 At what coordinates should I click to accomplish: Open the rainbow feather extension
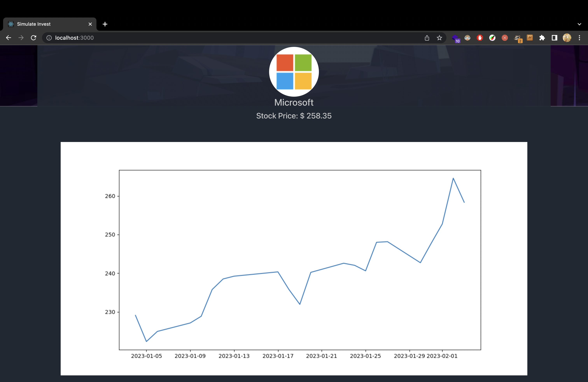point(492,38)
